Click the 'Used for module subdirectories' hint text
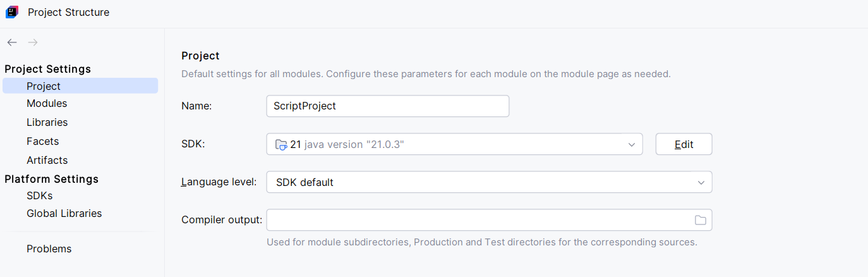Screen dimensions: 868x277 coord(481,242)
